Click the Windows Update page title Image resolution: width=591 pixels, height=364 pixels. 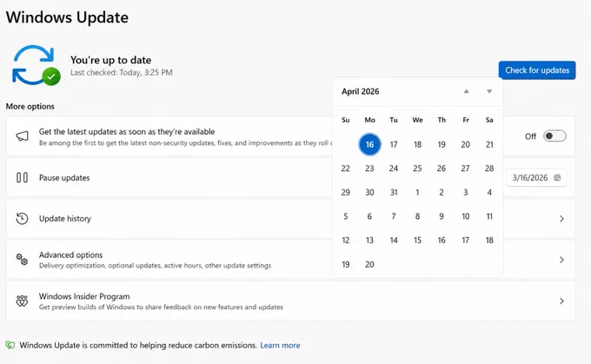pyautogui.click(x=67, y=17)
